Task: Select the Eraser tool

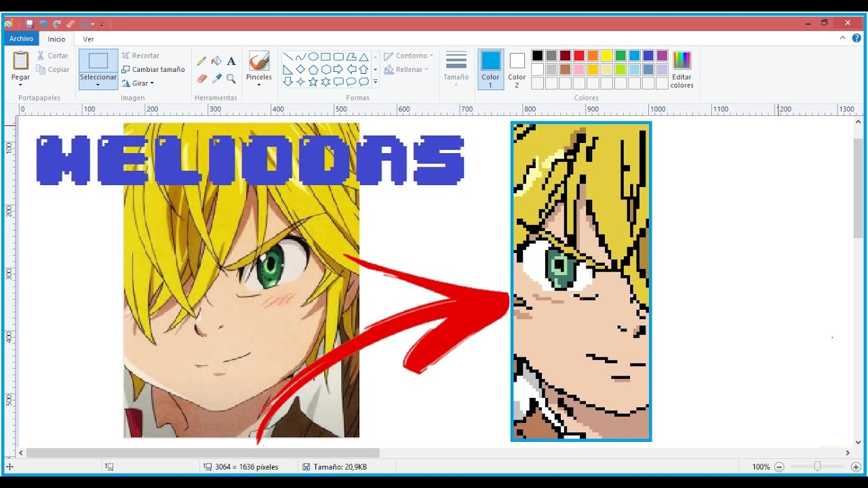Action: coord(201,79)
